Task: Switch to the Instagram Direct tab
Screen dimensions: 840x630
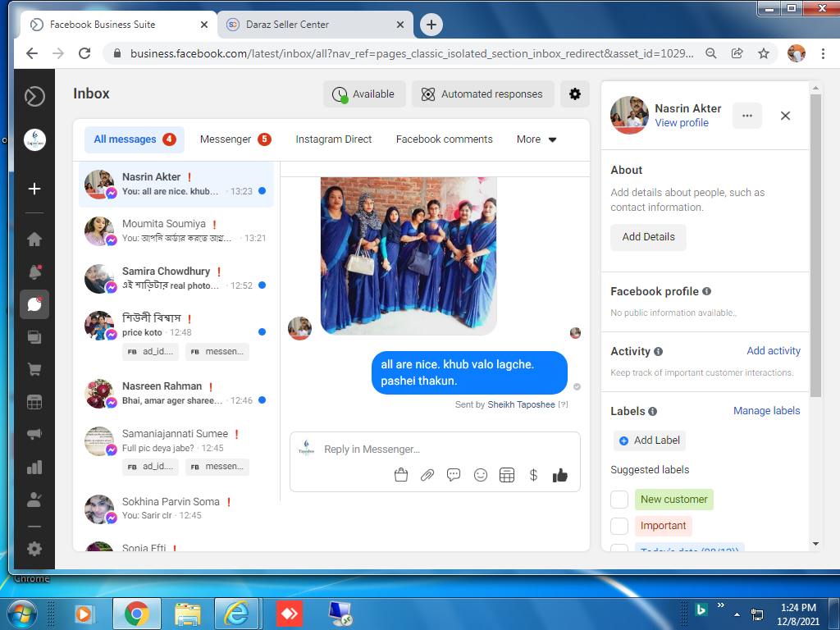Action: coord(334,139)
